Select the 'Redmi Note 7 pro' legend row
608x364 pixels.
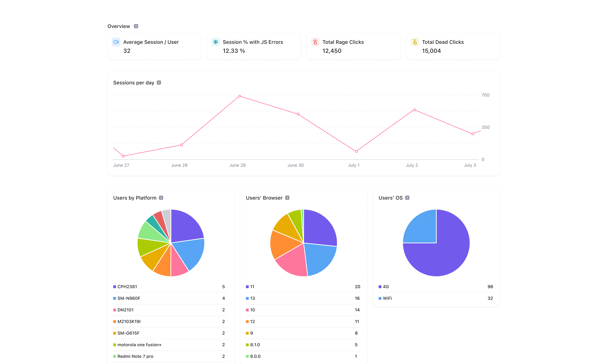(x=171, y=356)
